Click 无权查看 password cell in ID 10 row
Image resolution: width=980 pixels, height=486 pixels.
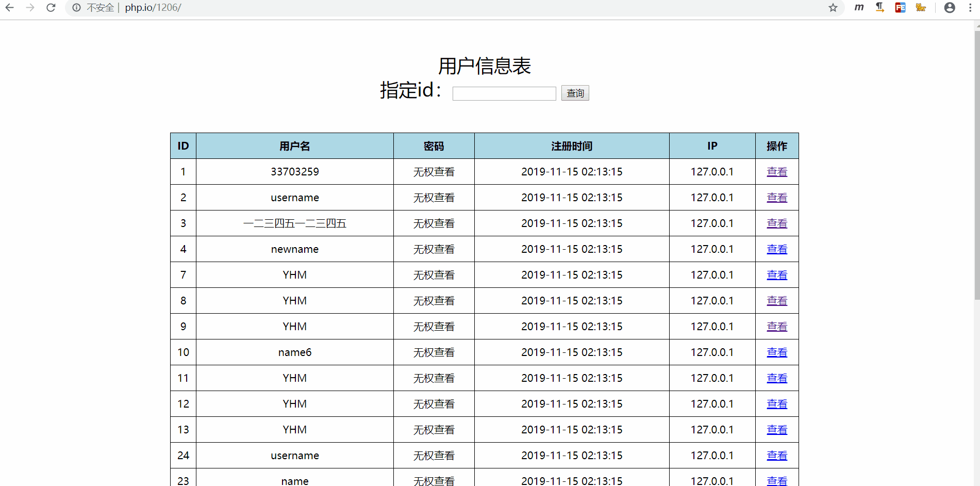(434, 352)
